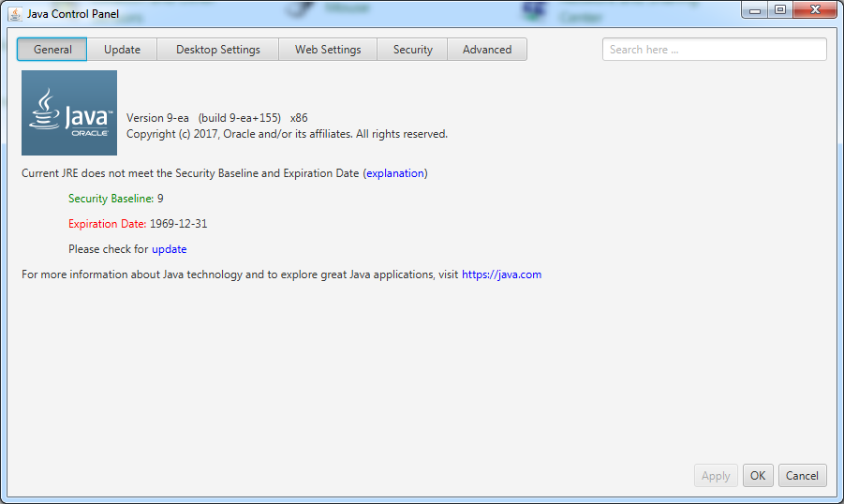Open the Security tab
The width and height of the screenshot is (844, 504).
(x=412, y=50)
